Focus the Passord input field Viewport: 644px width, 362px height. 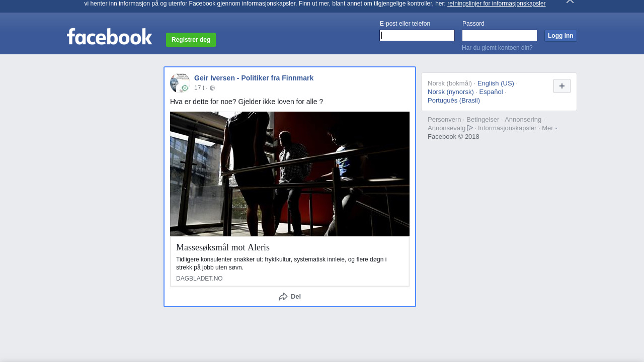point(500,35)
